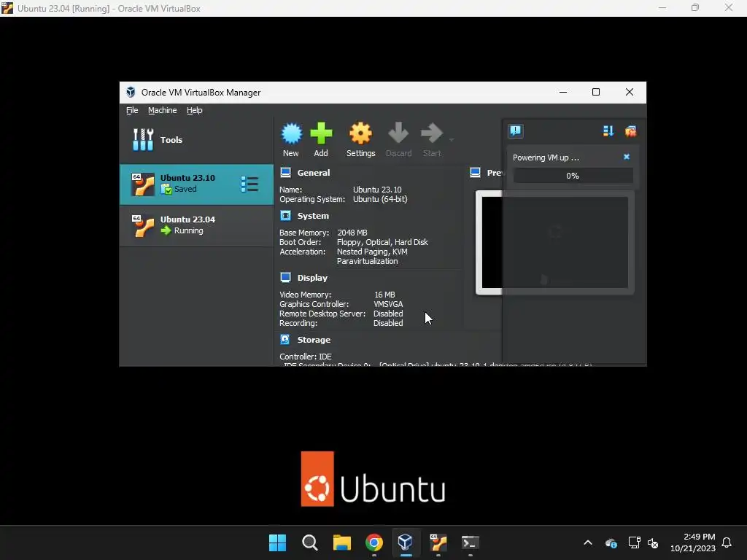Click the New virtual machine icon

pyautogui.click(x=291, y=133)
